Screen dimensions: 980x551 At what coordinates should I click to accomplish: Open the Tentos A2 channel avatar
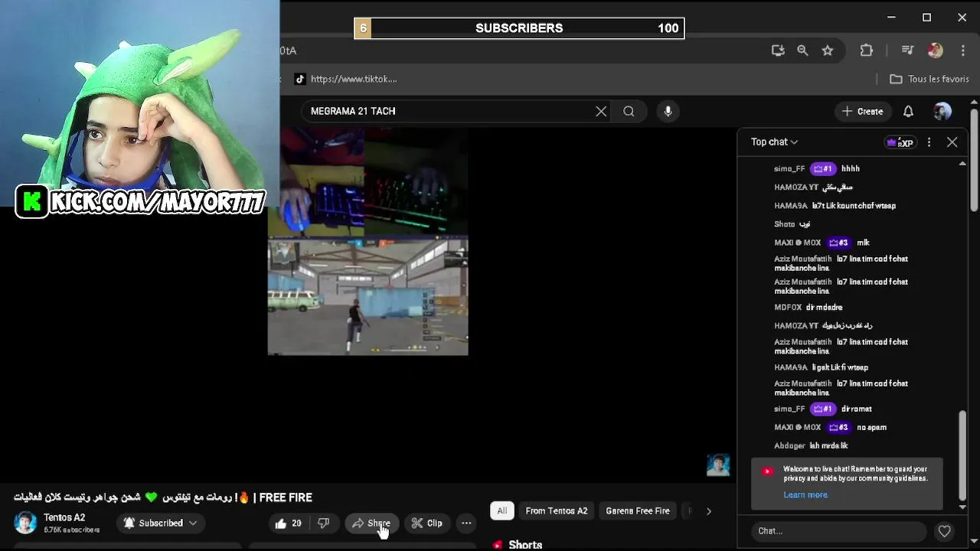(25, 523)
